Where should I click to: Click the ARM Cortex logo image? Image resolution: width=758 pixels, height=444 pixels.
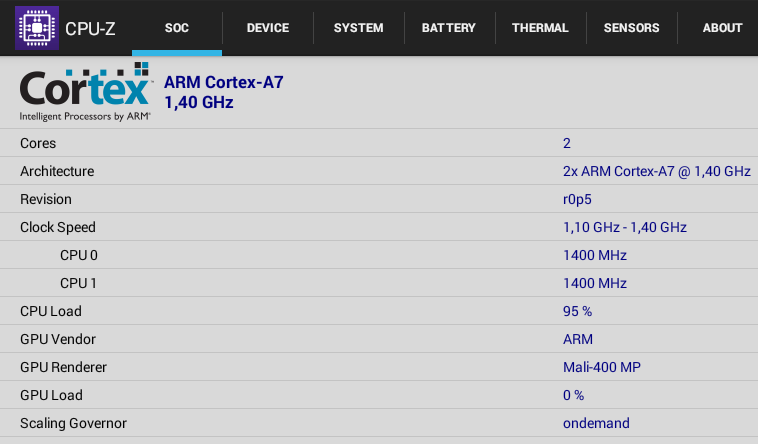86,92
